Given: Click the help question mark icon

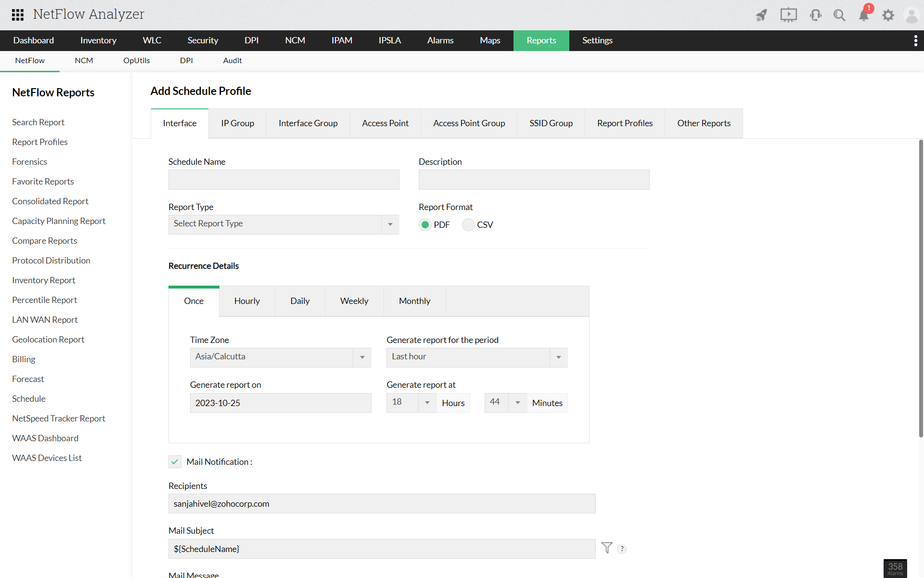Looking at the screenshot, I should click(x=622, y=549).
